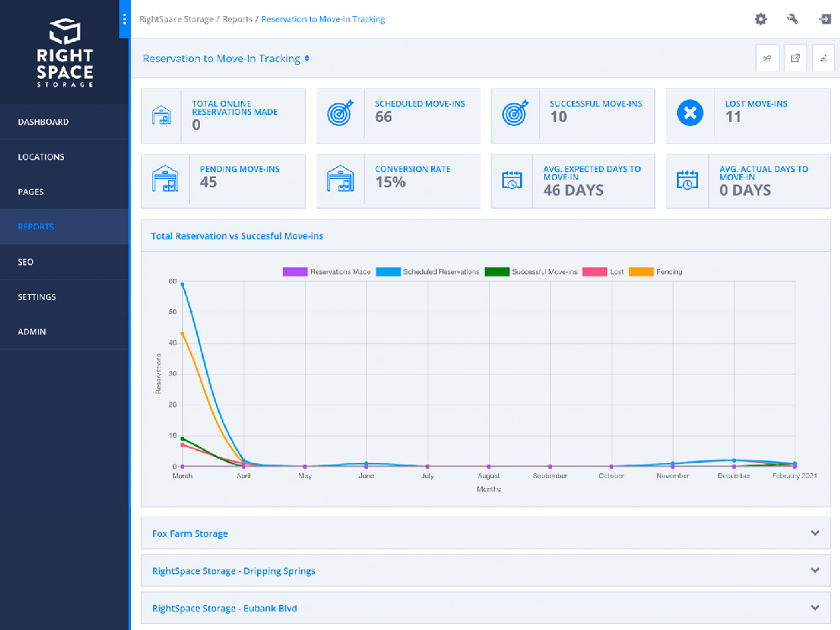The height and width of the screenshot is (630, 840).
Task: Click the June blue data point
Action: pos(366,464)
